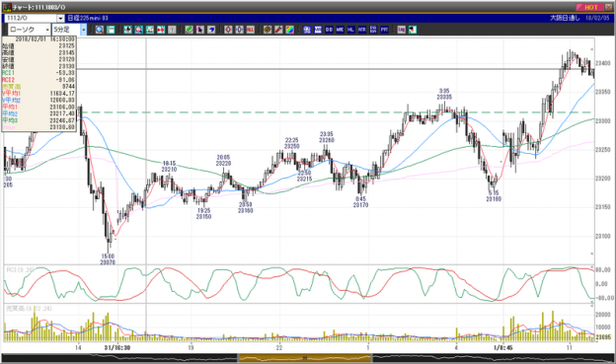Click the pink HOT button

point(589,7)
